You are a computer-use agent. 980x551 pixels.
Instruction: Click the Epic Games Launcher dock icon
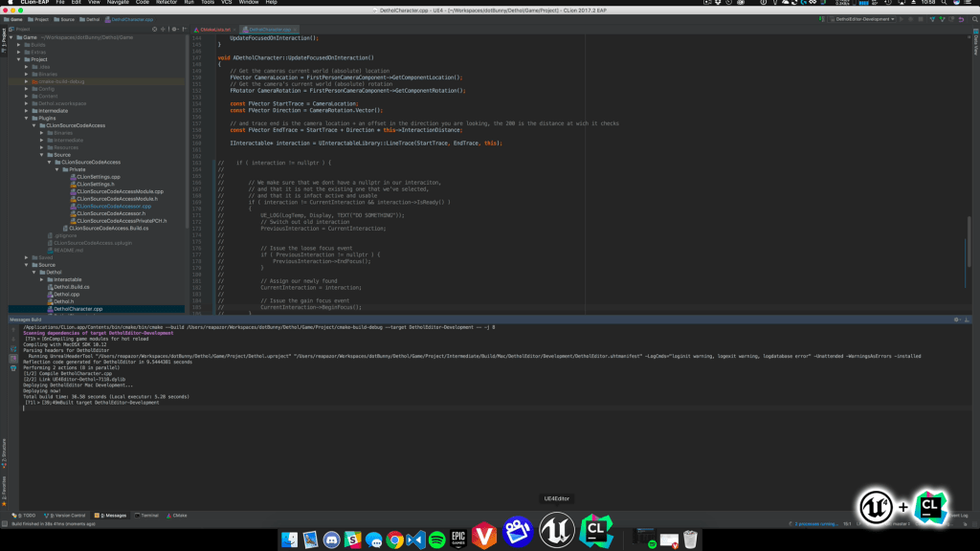click(459, 540)
